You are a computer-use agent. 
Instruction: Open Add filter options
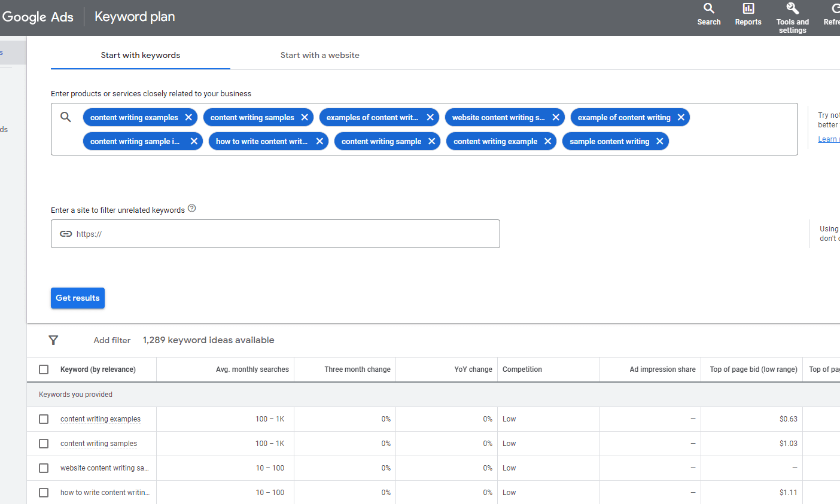point(112,340)
